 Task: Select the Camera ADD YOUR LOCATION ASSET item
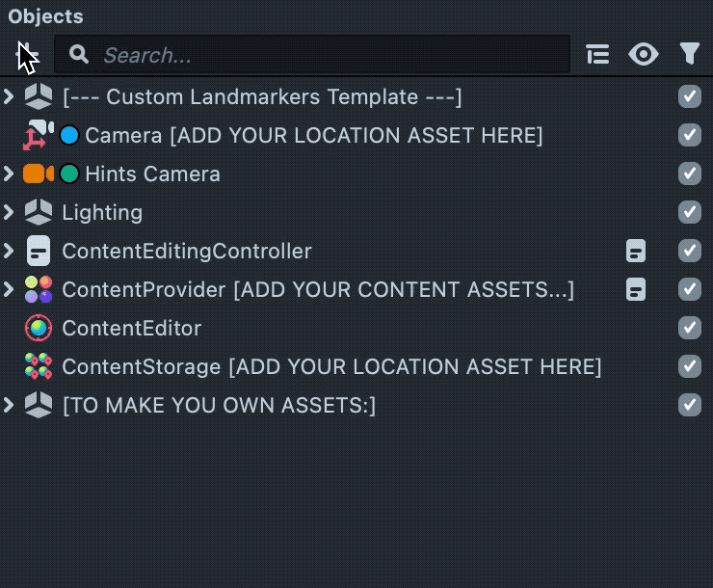[x=313, y=136]
